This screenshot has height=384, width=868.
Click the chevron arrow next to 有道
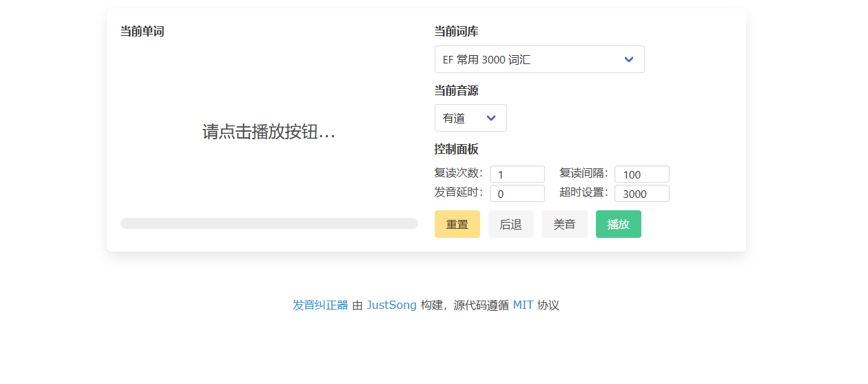tap(491, 118)
